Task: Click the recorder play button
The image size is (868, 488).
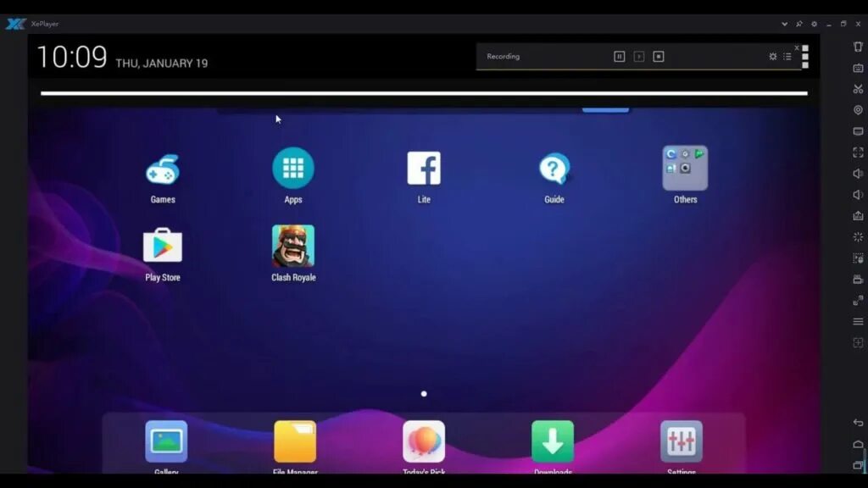Action: coord(639,57)
